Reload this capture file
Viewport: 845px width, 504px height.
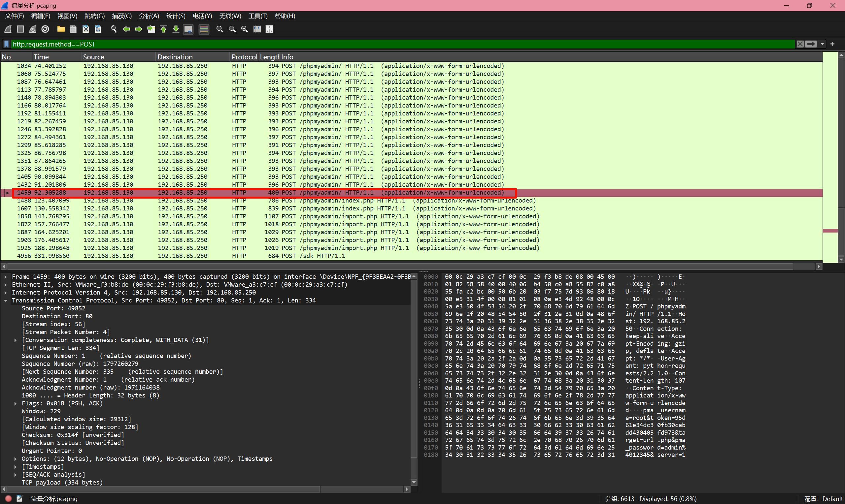click(x=98, y=29)
